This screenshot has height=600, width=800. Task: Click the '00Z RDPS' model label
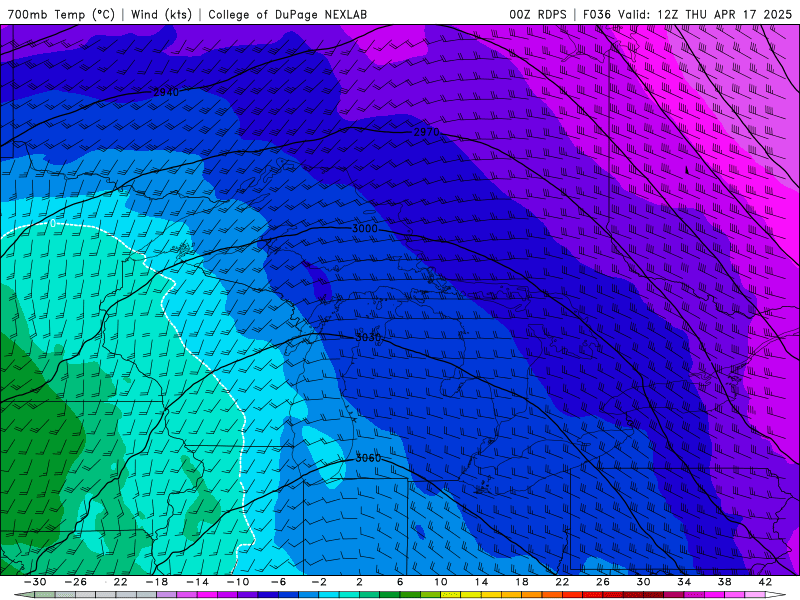(538, 14)
